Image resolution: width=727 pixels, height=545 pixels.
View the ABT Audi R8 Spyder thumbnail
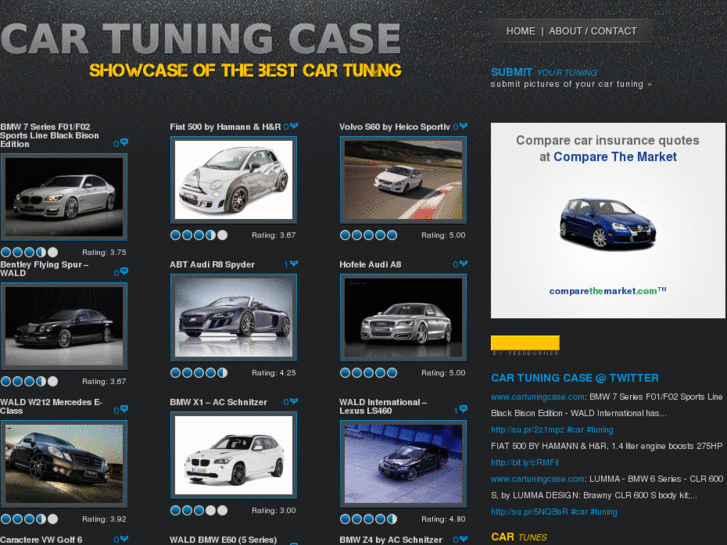[x=233, y=318]
